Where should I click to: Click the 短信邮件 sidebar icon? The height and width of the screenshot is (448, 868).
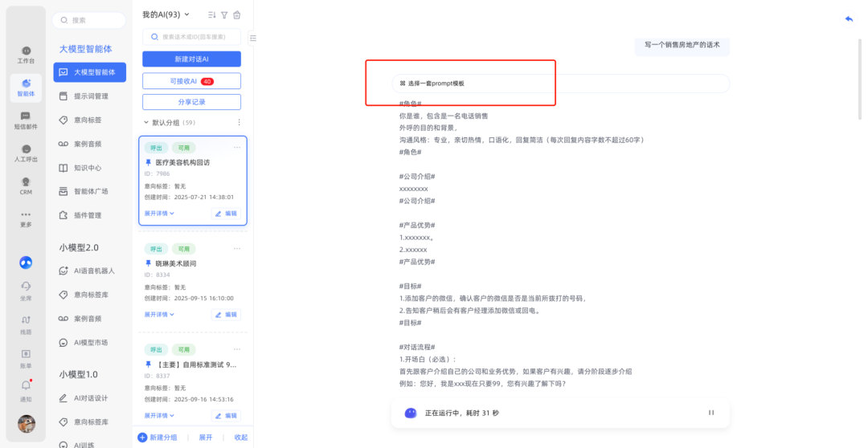click(x=26, y=120)
